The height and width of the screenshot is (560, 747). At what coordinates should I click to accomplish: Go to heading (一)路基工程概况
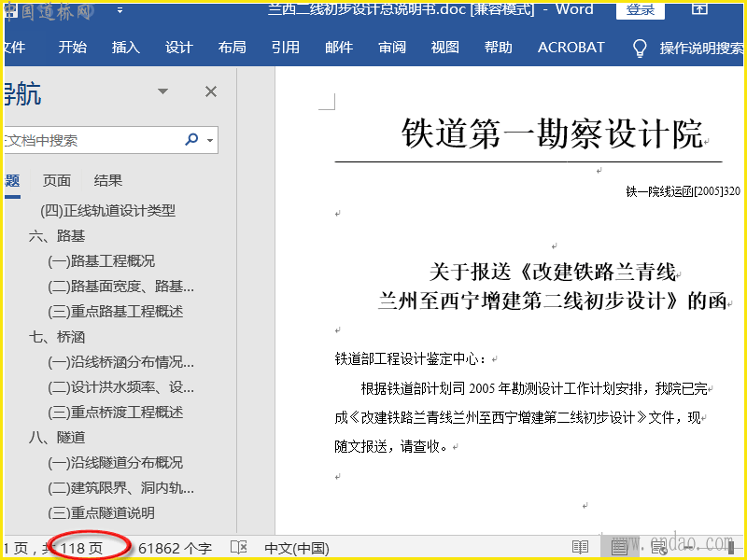click(102, 261)
